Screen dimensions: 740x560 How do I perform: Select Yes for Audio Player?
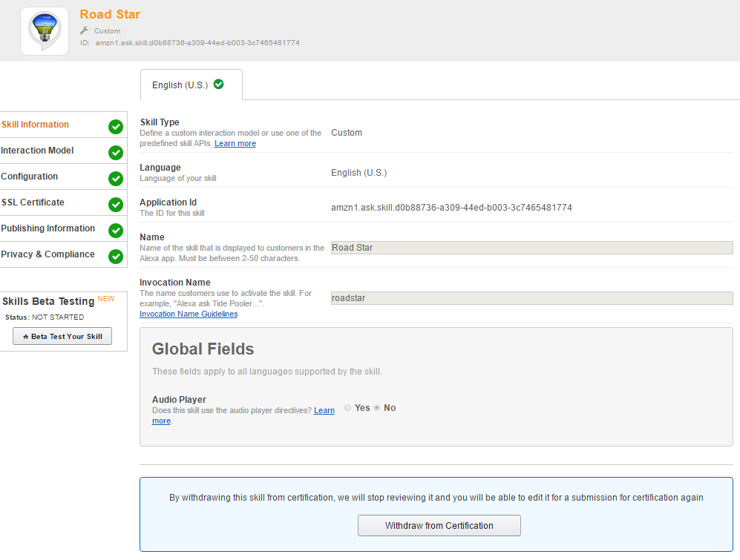coord(348,408)
